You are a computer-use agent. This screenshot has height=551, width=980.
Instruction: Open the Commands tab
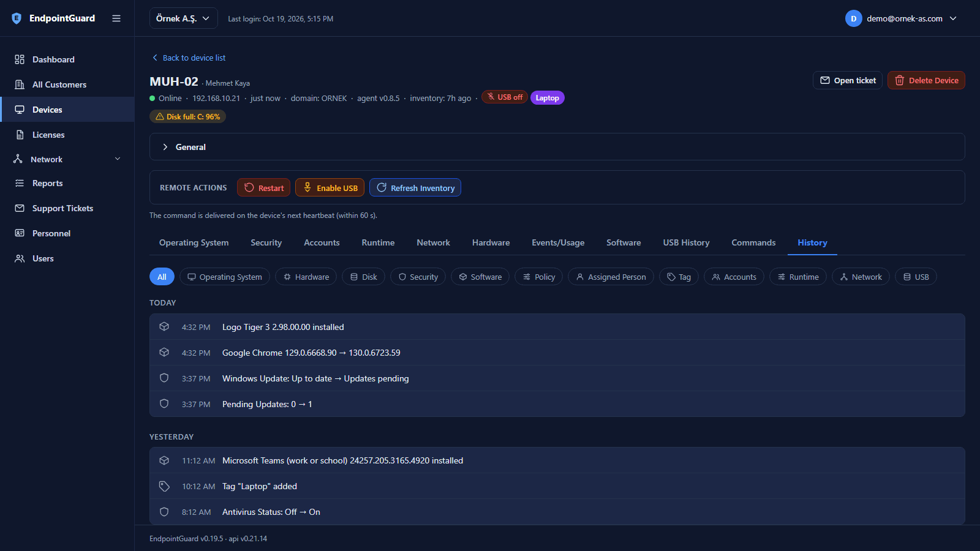click(x=753, y=242)
